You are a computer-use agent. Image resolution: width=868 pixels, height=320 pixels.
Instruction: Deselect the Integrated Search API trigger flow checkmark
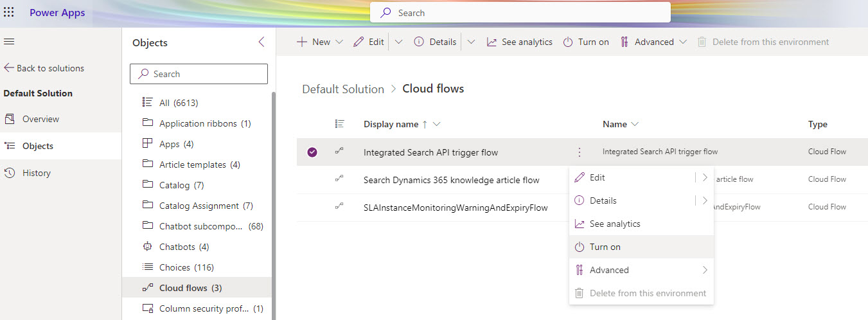tap(312, 152)
